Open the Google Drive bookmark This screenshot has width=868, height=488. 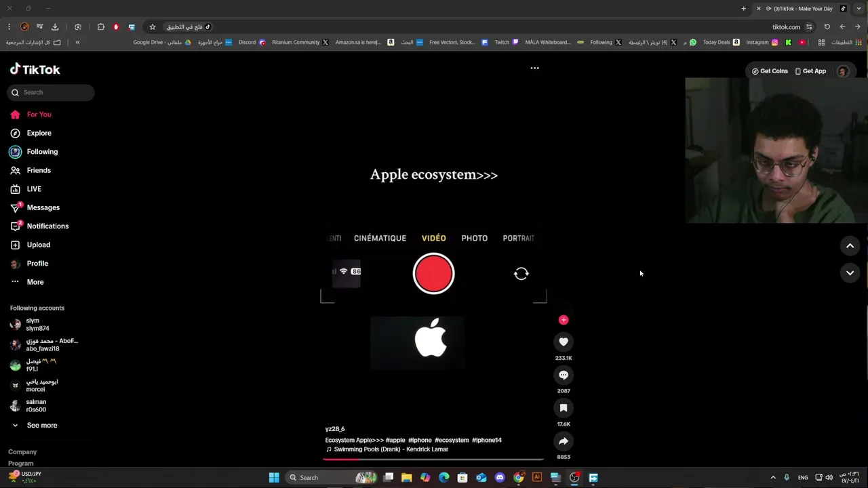(x=162, y=42)
